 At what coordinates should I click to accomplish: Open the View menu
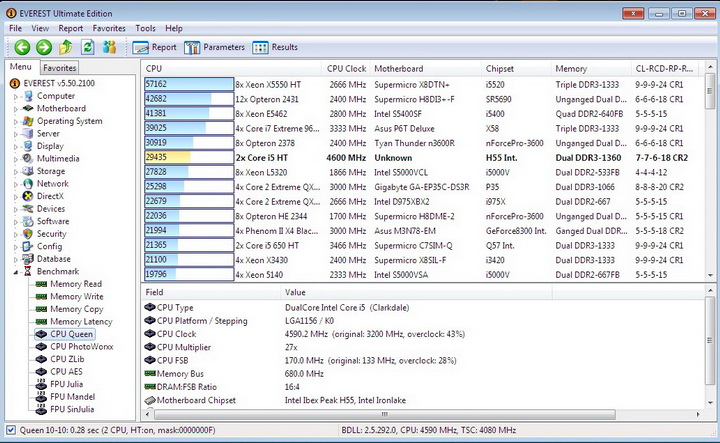click(x=40, y=28)
